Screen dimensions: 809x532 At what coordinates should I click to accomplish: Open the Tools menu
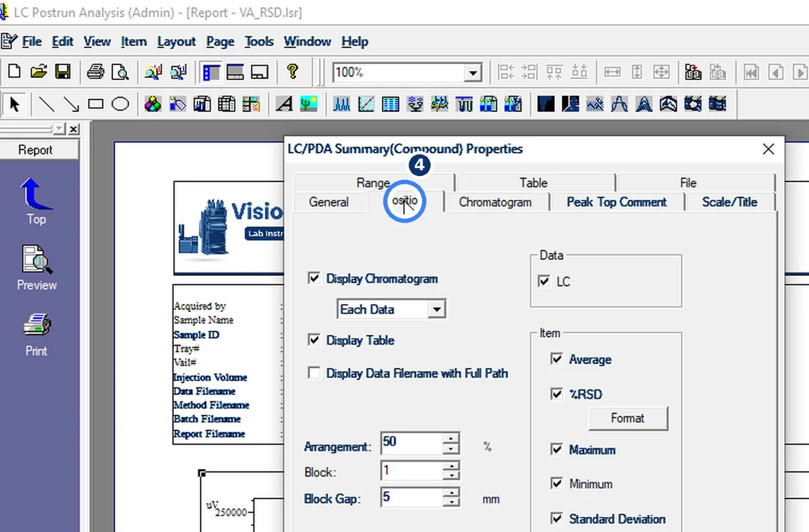259,42
